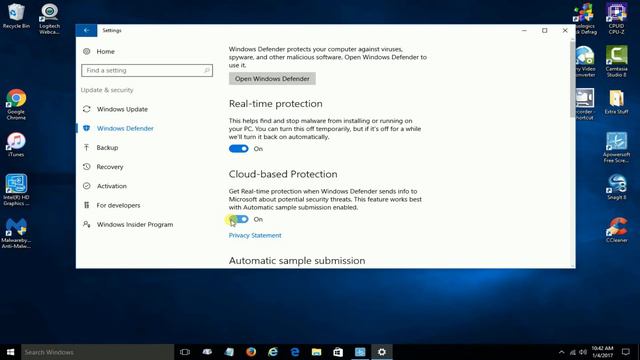This screenshot has height=360, width=640.
Task: Select Windows Update in the sidebar
Action: (122, 109)
